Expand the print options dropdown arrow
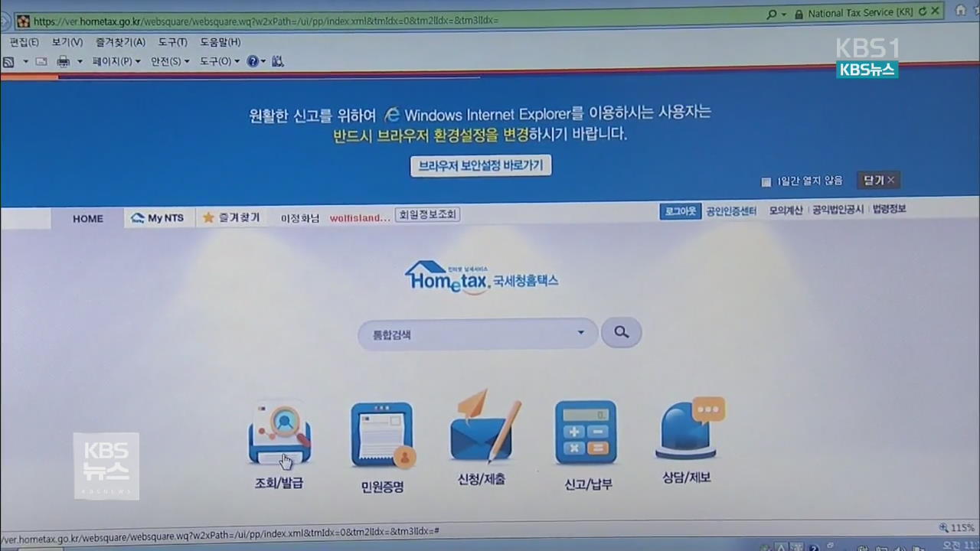This screenshot has width=980, height=551. [x=79, y=61]
